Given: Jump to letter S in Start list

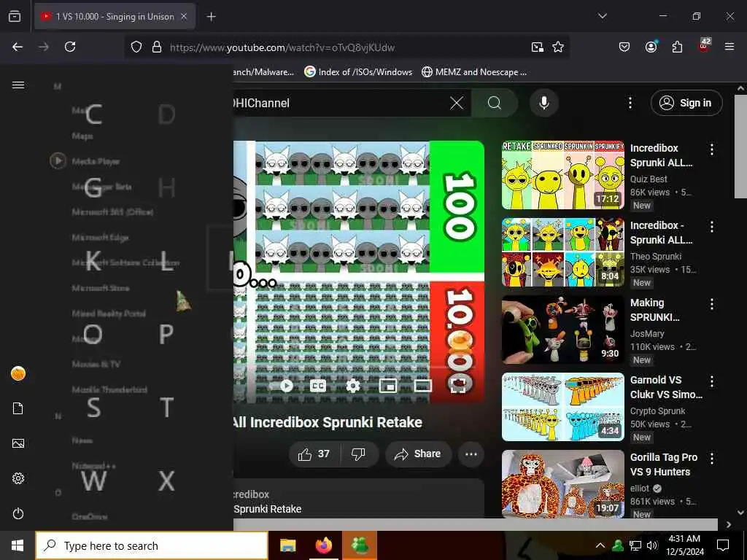Looking at the screenshot, I should click(93, 408).
